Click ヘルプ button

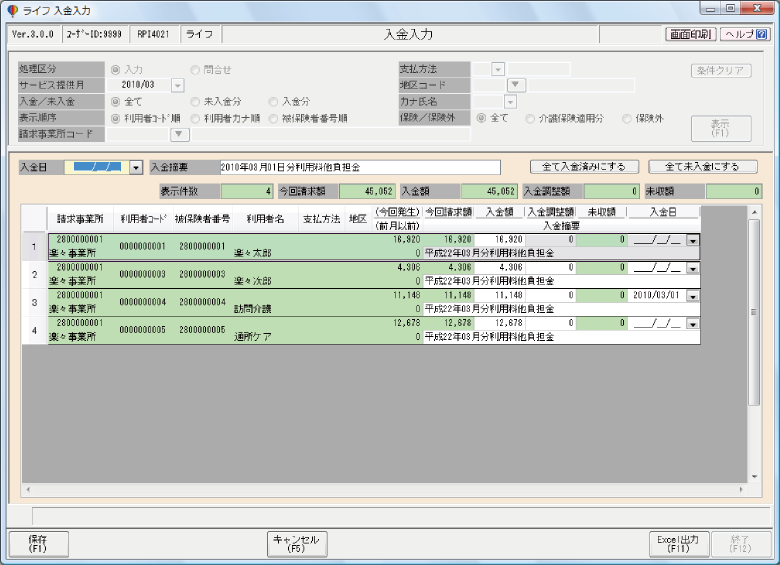click(x=745, y=34)
